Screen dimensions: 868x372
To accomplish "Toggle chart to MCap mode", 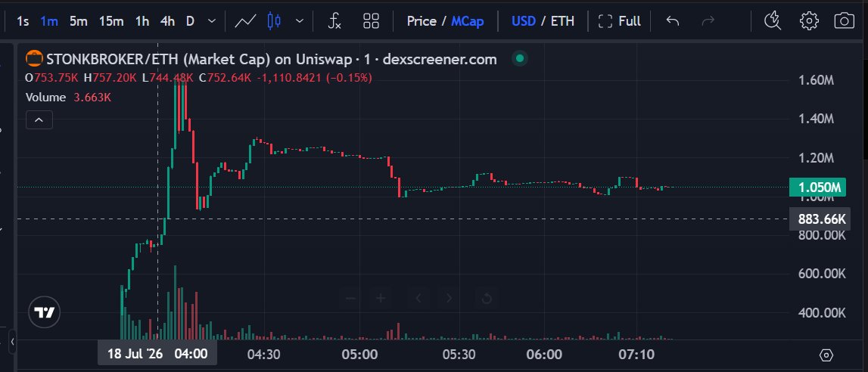I will tap(467, 22).
